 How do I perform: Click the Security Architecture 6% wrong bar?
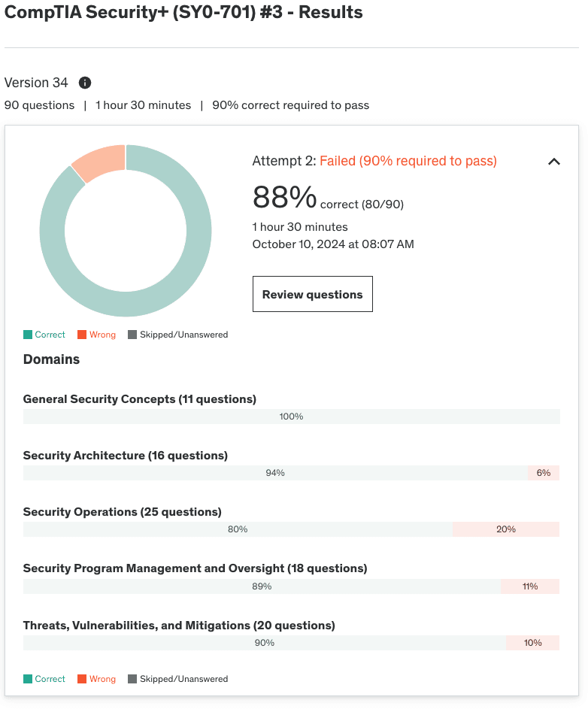(544, 473)
